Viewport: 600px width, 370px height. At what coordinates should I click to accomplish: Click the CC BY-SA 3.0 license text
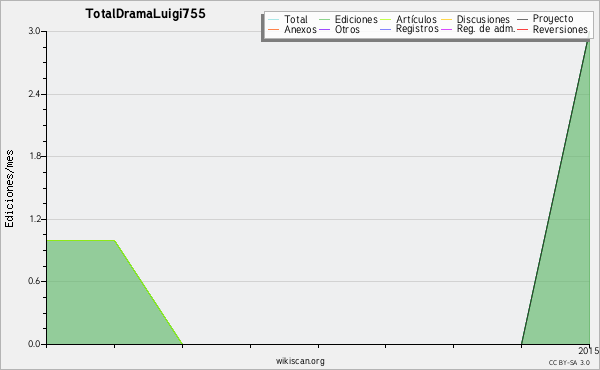(x=569, y=362)
